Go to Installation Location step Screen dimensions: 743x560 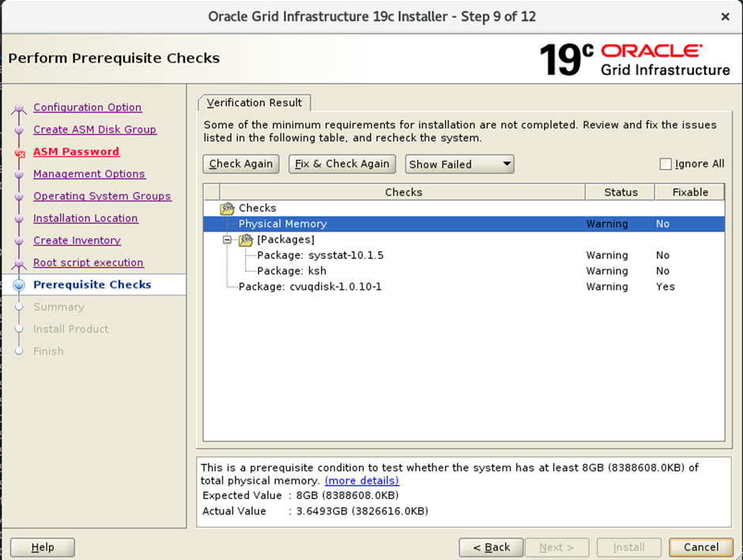(85, 218)
